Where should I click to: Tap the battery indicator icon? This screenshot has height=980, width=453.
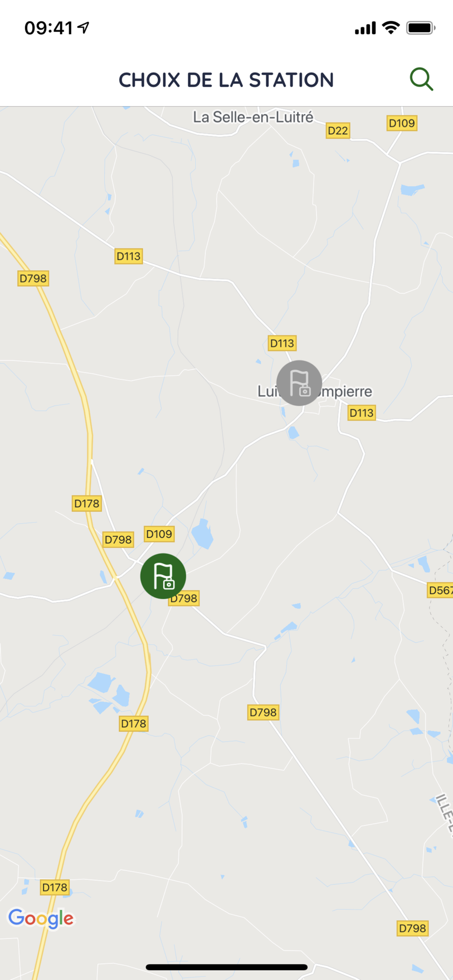[x=421, y=28]
